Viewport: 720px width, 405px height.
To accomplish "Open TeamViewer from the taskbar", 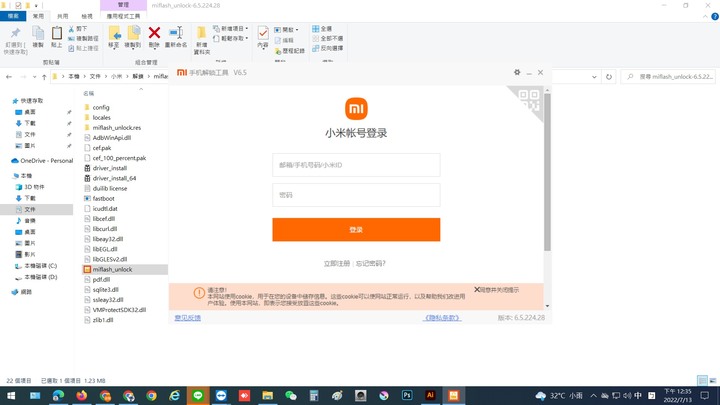I will (x=221, y=395).
